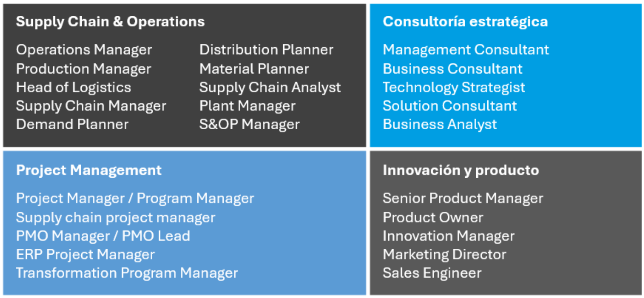644x298 pixels.
Task: Select Operations Manager job title
Action: pos(84,50)
